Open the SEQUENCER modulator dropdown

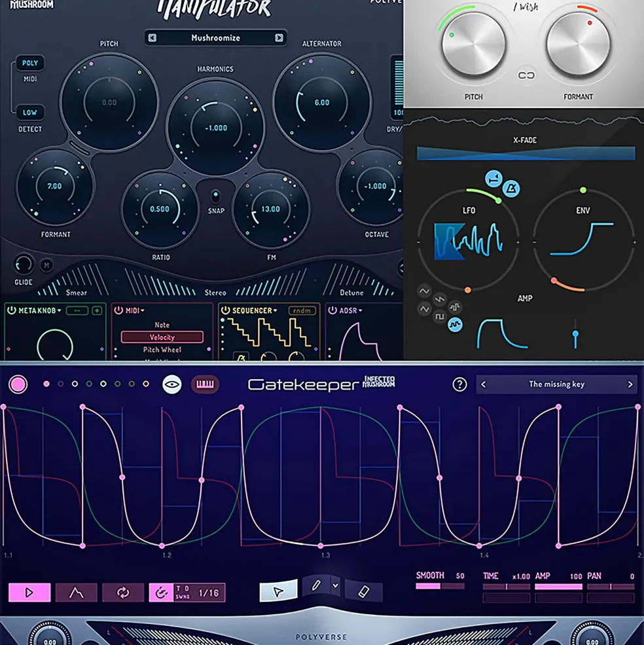click(x=255, y=310)
